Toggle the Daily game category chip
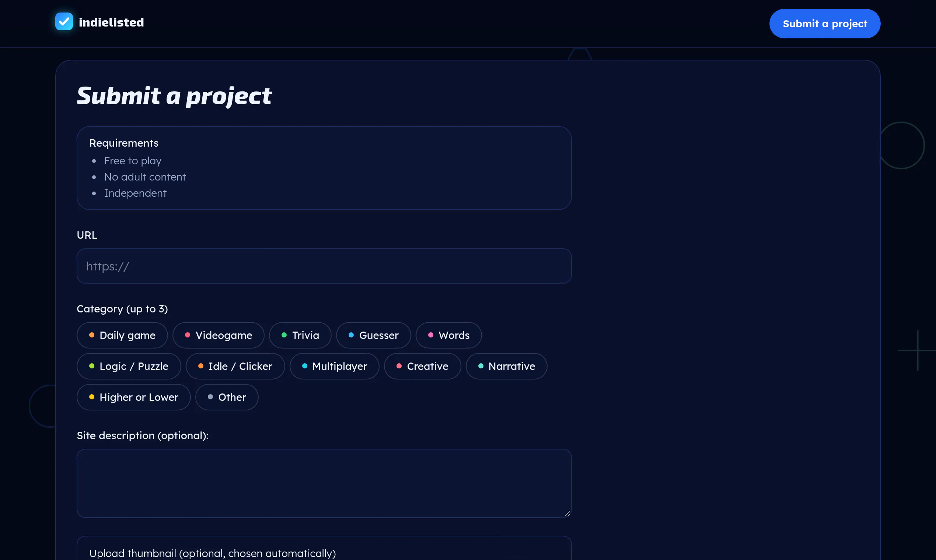 tap(122, 335)
